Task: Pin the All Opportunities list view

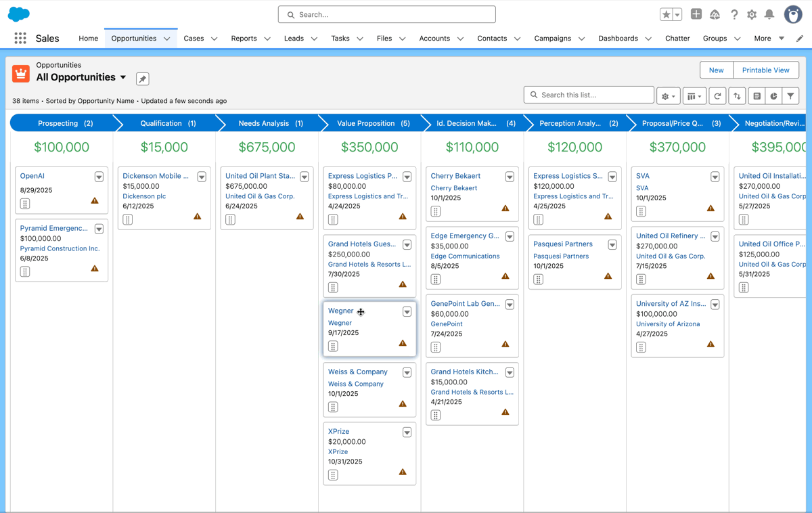Action: point(142,79)
